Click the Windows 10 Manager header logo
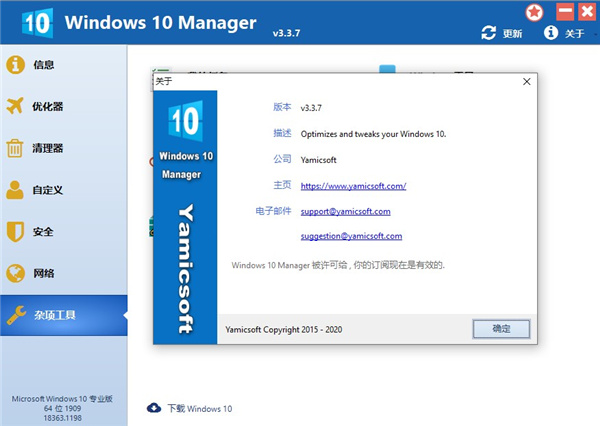This screenshot has width=600, height=426. click(x=37, y=23)
